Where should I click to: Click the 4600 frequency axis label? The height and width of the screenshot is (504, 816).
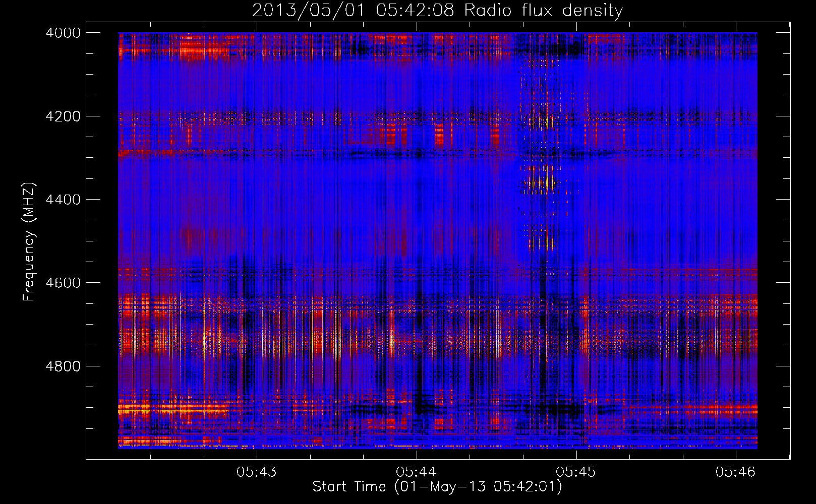63,283
